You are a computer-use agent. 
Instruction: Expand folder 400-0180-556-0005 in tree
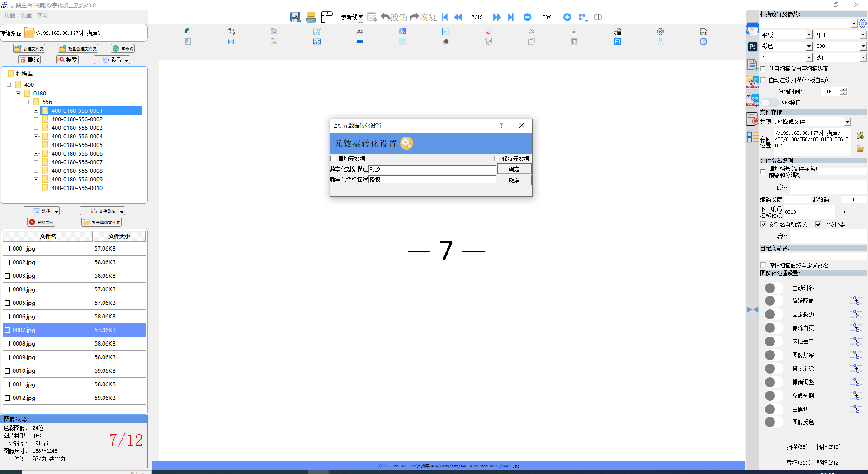36,145
